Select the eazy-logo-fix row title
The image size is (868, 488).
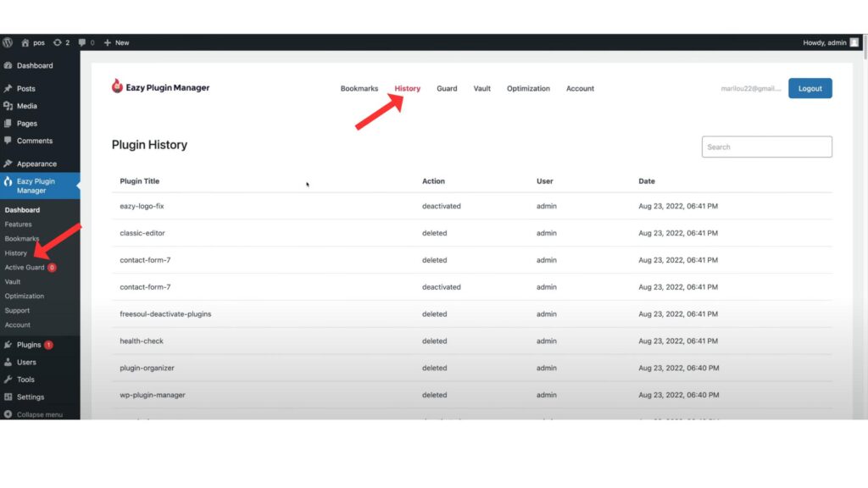142,206
